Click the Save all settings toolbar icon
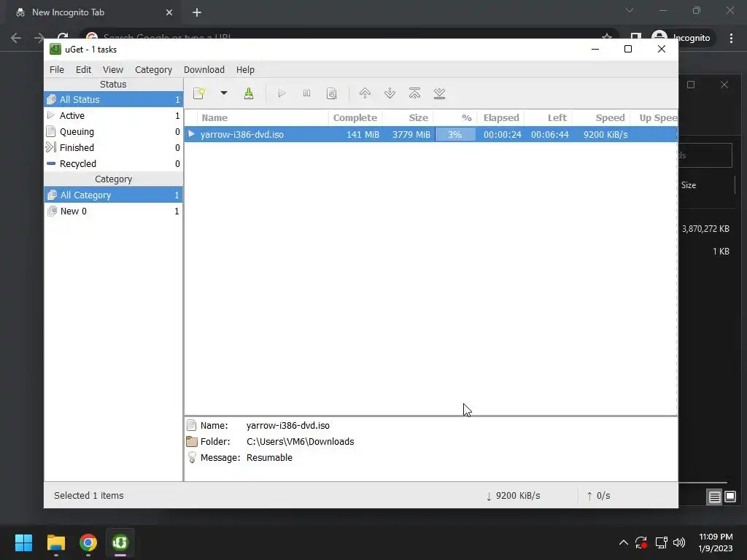This screenshot has width=747, height=560. [x=249, y=93]
